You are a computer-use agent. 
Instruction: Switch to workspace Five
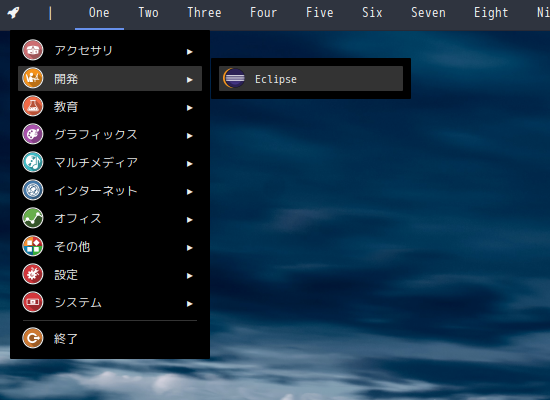tap(320, 13)
